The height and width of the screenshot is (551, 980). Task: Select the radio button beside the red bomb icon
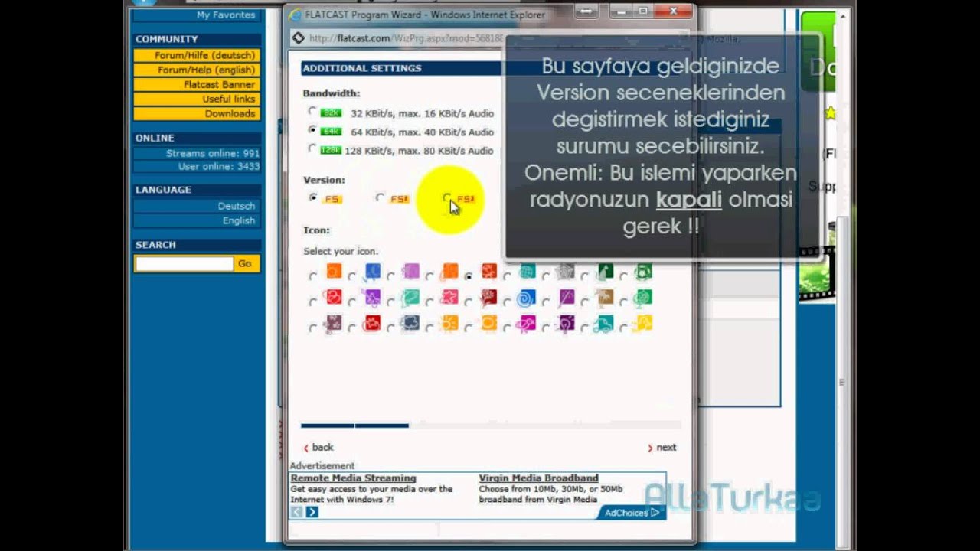pos(352,328)
